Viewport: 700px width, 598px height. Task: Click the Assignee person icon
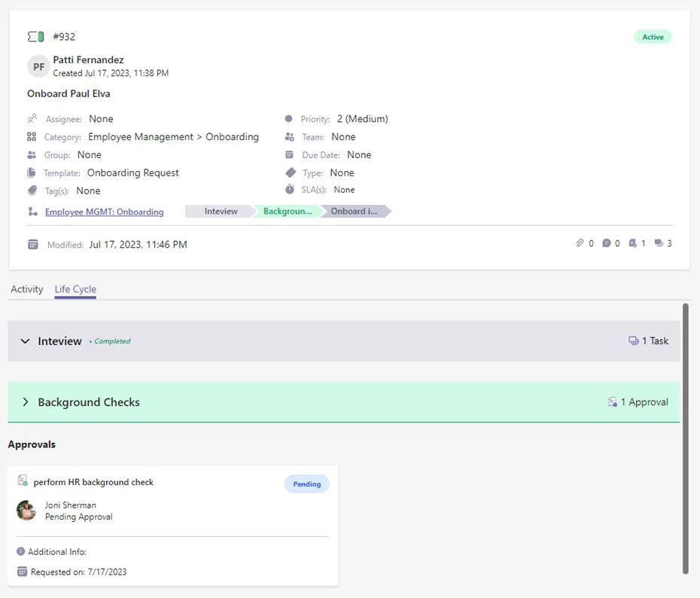coord(32,119)
